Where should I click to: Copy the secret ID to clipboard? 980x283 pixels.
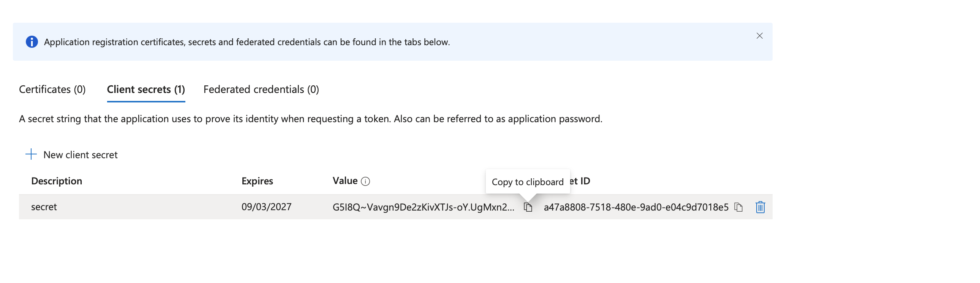pyautogui.click(x=738, y=207)
